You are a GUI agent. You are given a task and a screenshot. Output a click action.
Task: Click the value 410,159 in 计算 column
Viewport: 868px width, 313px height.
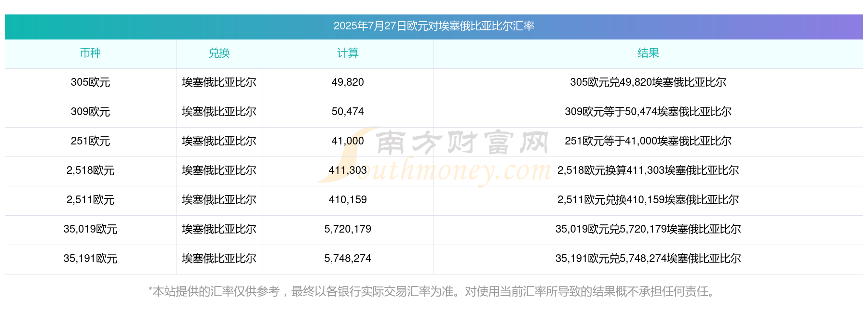348,200
